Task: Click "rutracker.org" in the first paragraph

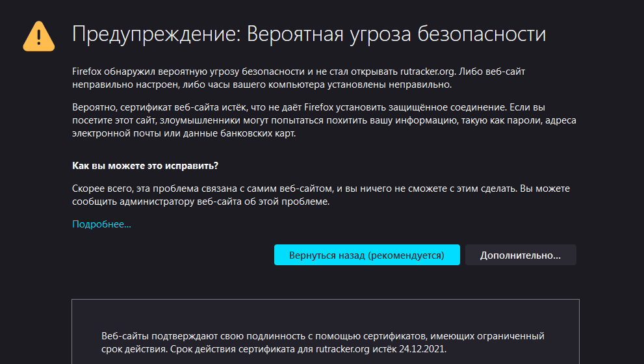Action: (428, 71)
